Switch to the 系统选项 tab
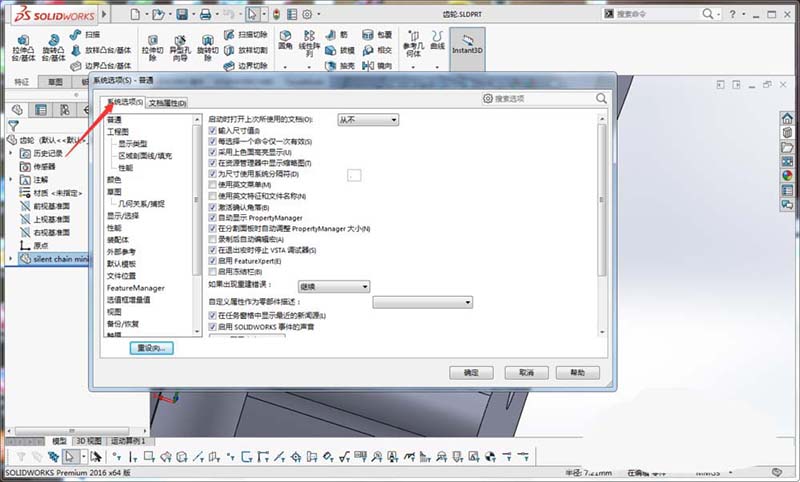The width and height of the screenshot is (800, 482). tap(124, 102)
